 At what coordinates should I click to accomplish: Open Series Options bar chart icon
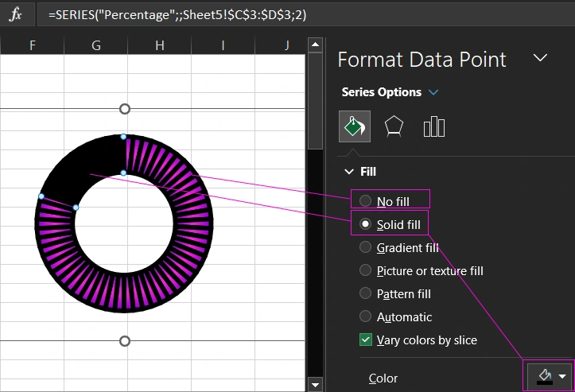point(433,126)
